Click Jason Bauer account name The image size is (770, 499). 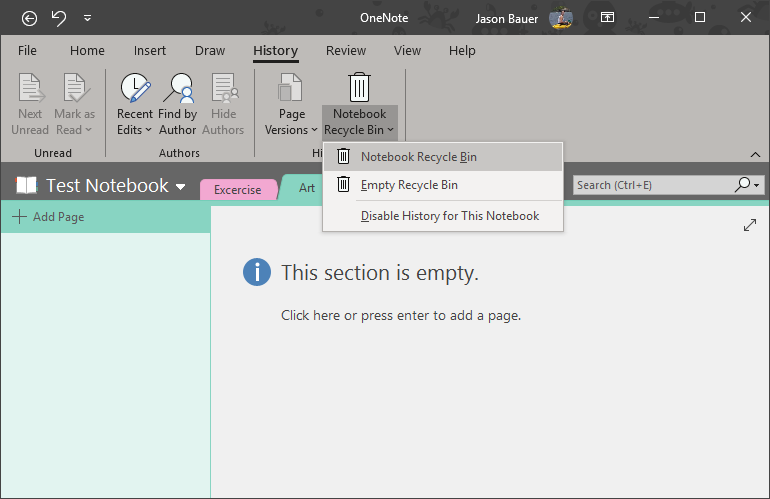pyautogui.click(x=506, y=19)
